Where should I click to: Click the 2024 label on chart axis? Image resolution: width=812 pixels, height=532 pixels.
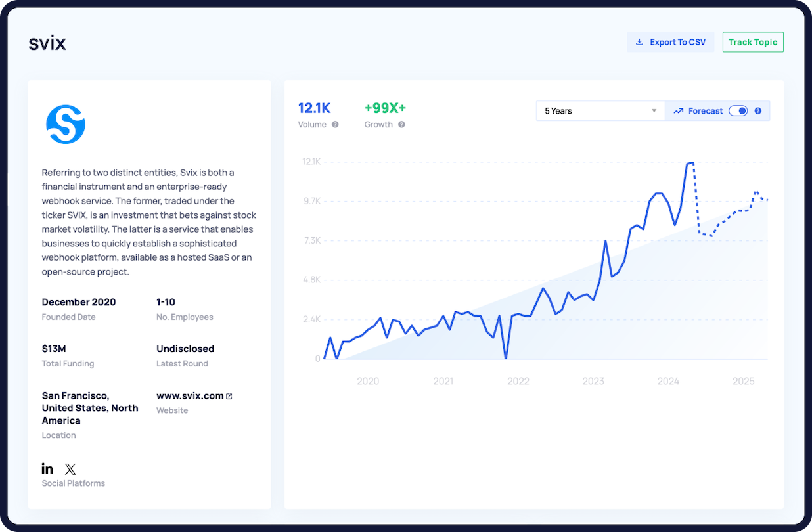(x=668, y=381)
